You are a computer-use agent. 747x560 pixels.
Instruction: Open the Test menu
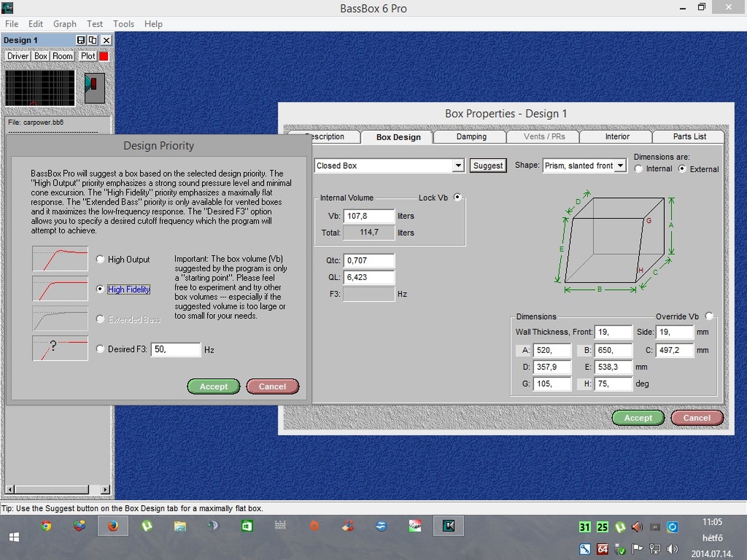95,24
